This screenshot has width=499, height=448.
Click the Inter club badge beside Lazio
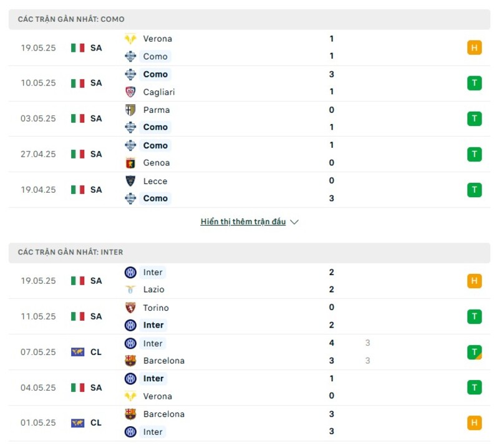coord(131,272)
